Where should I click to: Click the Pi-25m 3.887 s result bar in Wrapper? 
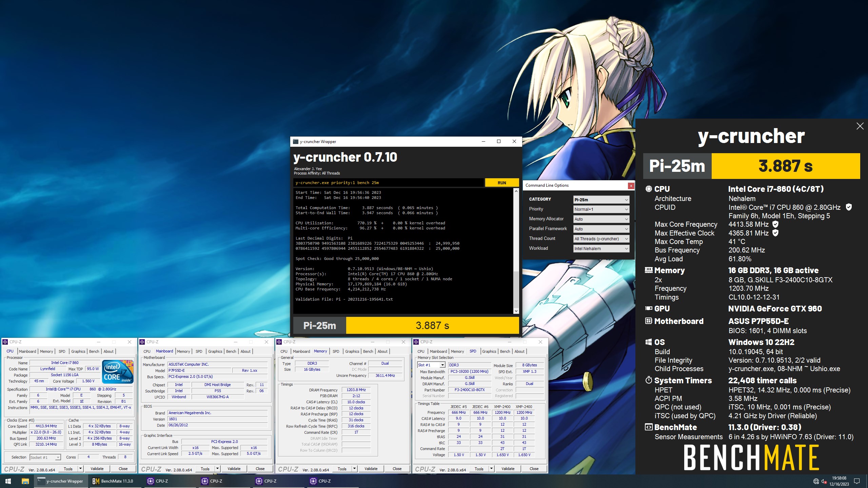point(406,326)
